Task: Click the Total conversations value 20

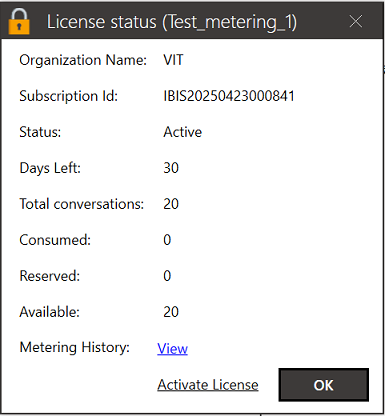Action: (x=171, y=204)
